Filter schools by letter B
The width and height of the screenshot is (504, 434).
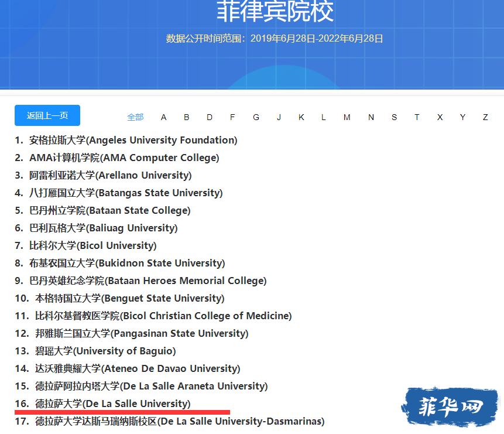[186, 117]
